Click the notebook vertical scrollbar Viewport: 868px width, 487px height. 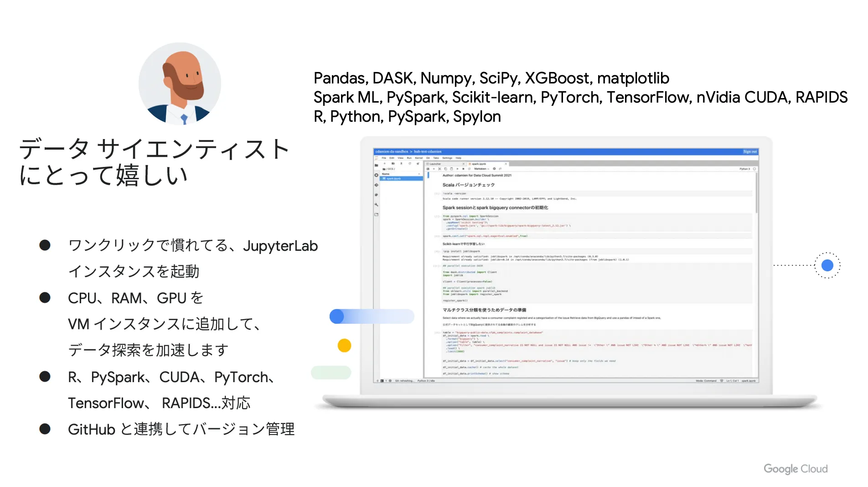tap(756, 192)
